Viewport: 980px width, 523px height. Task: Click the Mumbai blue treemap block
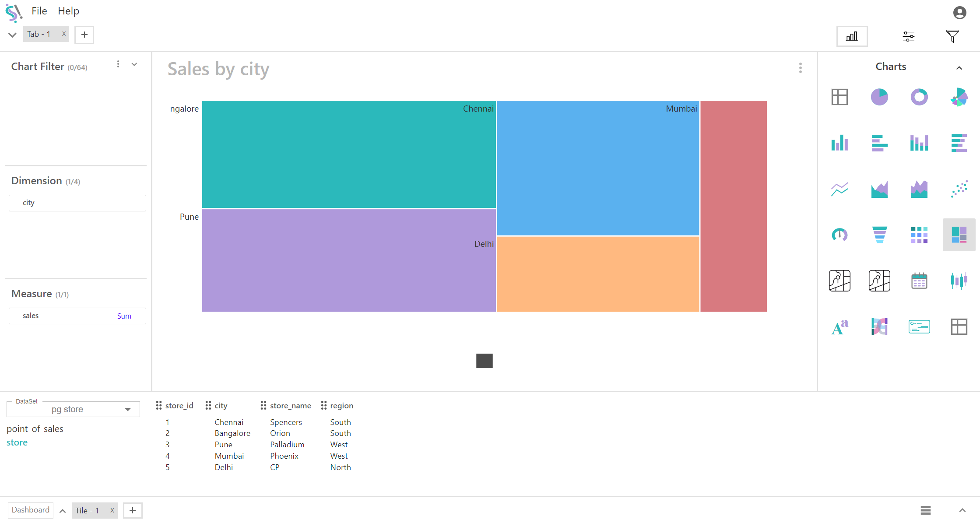598,168
